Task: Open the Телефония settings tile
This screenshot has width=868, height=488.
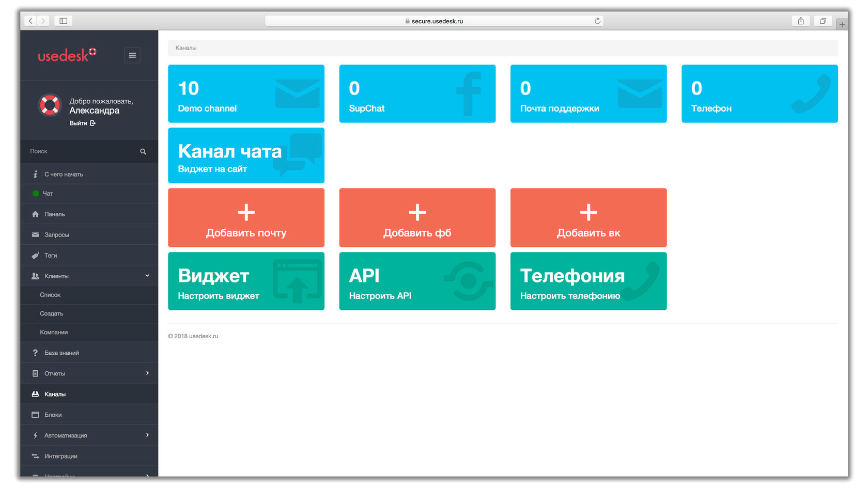Action: click(588, 281)
